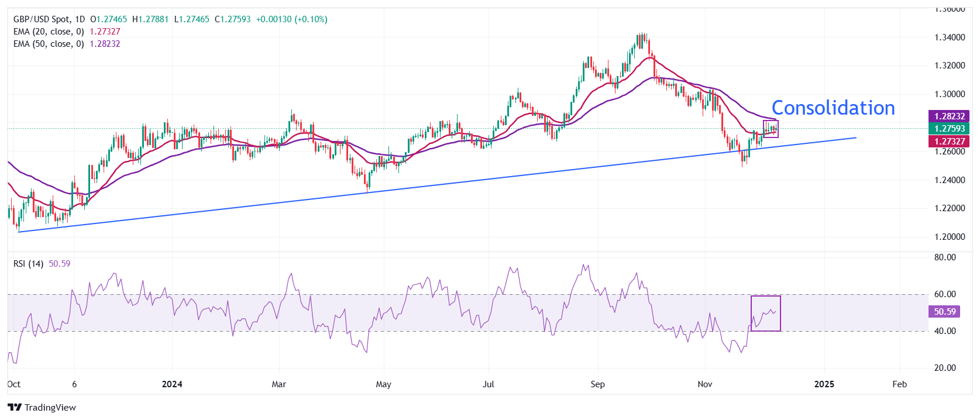Viewport: 980px width, 420px height.
Task: Click the red 1.27327 EMA price tag
Action: pos(949,141)
